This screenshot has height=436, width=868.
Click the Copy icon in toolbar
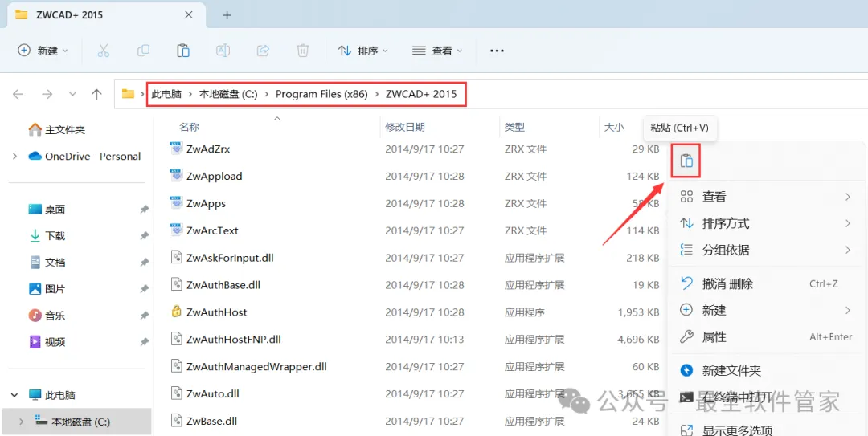click(143, 51)
